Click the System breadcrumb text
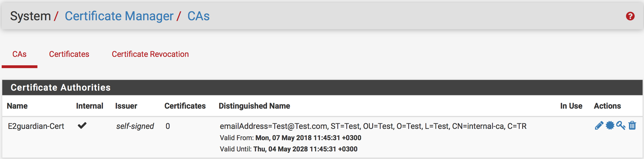Viewport: 644px width, 159px height. [30, 16]
